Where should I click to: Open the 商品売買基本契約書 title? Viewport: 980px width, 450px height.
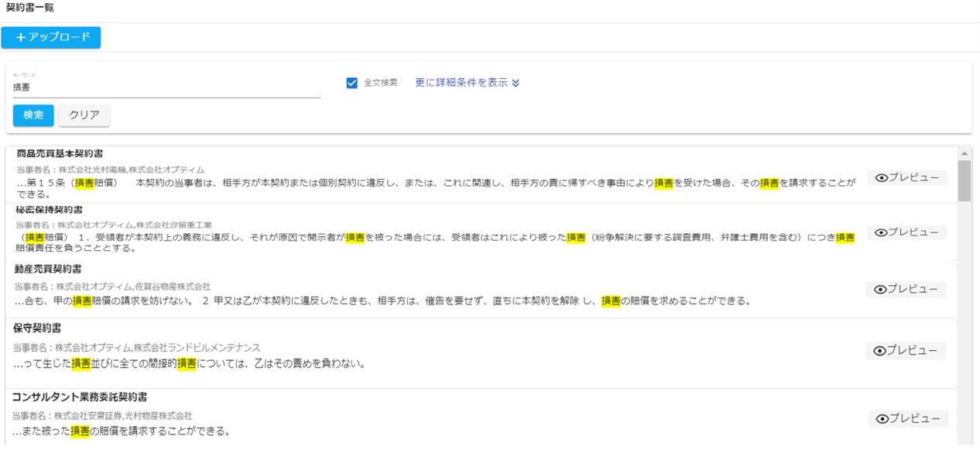(60, 154)
